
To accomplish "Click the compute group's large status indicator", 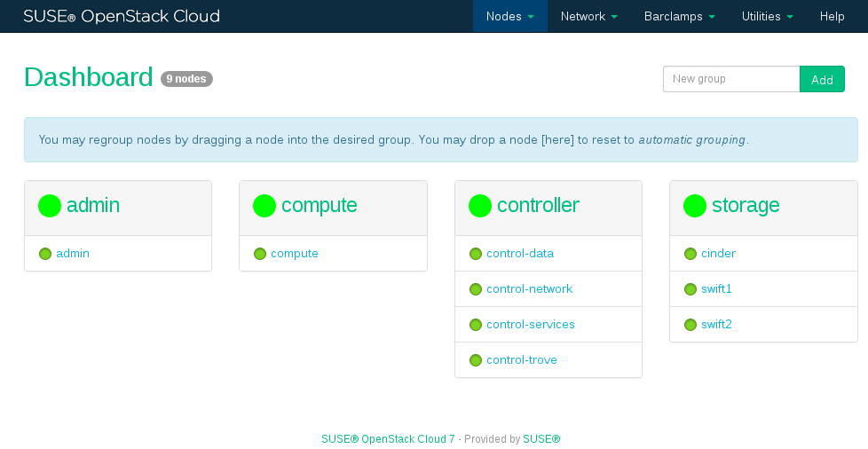I will [264, 206].
